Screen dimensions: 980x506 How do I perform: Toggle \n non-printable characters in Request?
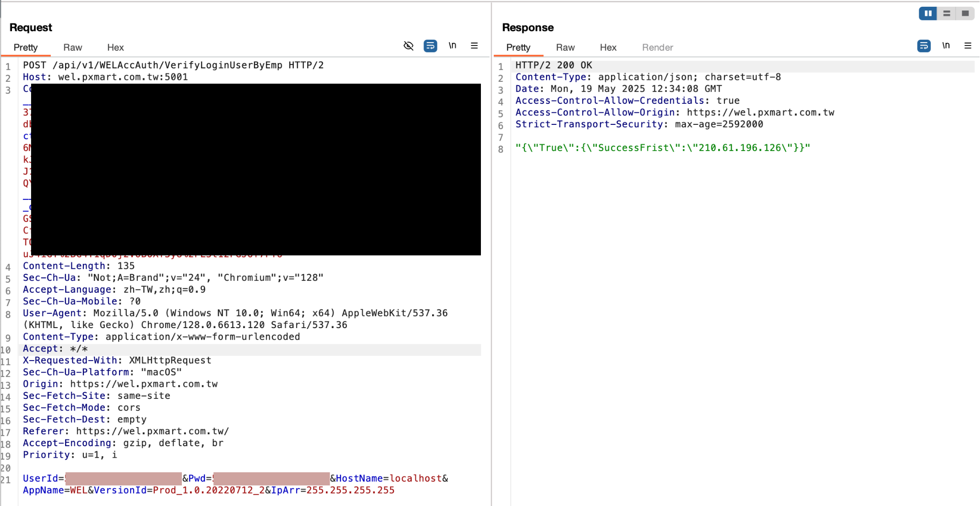452,45
